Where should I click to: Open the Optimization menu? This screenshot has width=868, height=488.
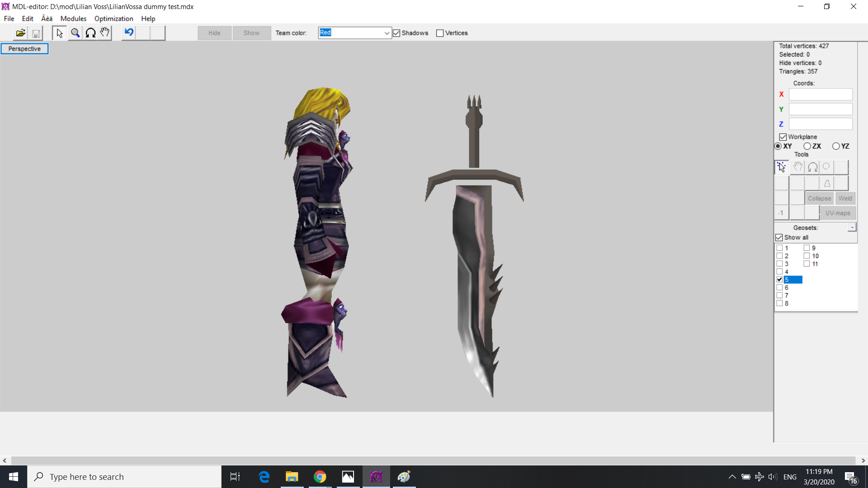coord(113,19)
